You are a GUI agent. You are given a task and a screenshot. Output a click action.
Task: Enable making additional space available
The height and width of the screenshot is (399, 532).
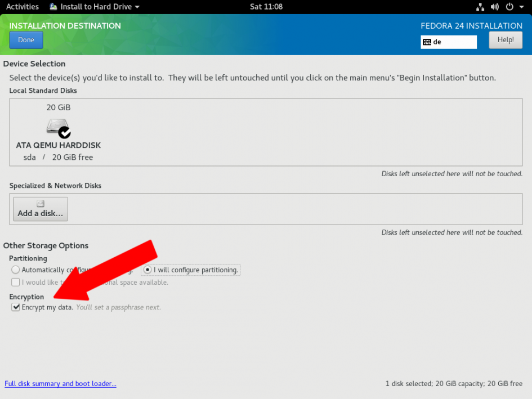point(15,282)
